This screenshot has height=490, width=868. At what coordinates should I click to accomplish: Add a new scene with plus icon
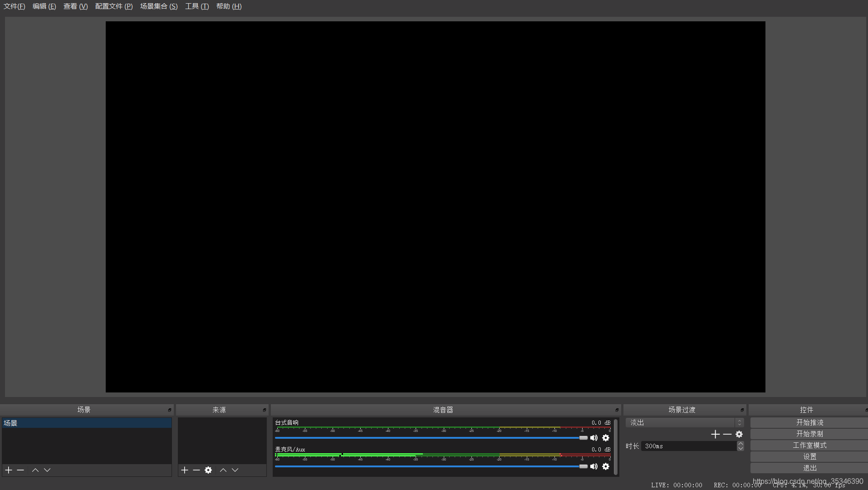point(9,470)
